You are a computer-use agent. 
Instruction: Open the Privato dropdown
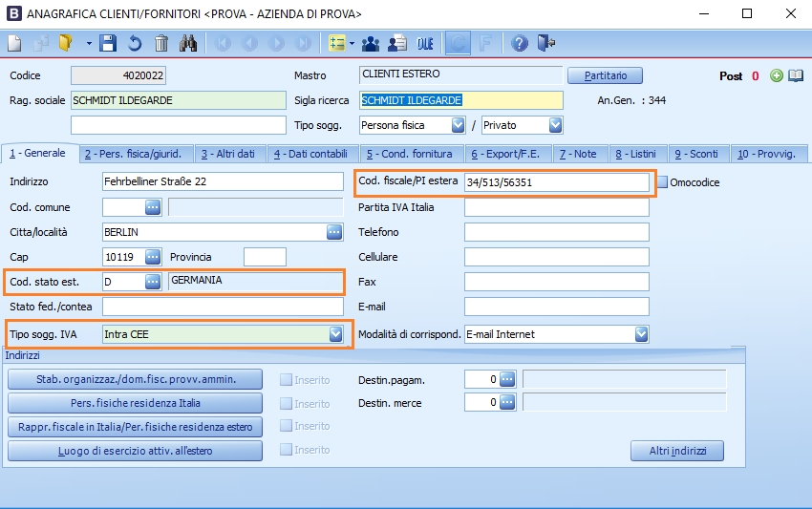click(x=555, y=125)
